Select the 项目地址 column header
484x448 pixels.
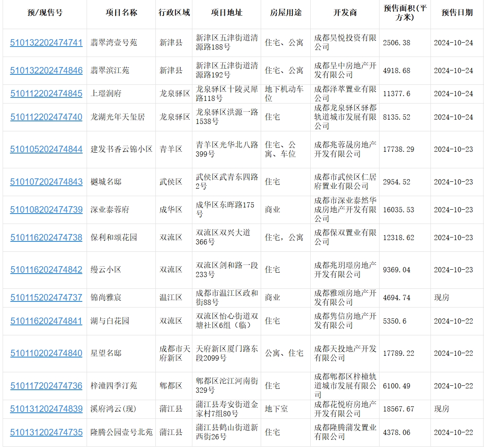[227, 13]
